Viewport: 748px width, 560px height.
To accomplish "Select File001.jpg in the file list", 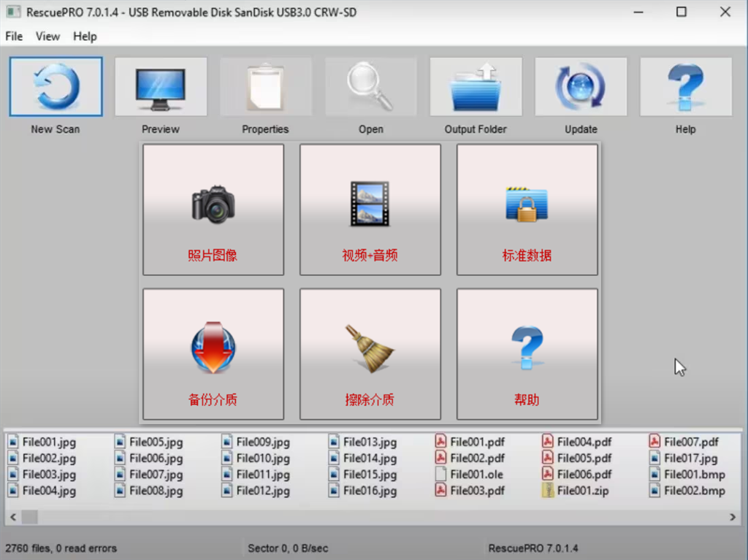I will click(x=48, y=442).
